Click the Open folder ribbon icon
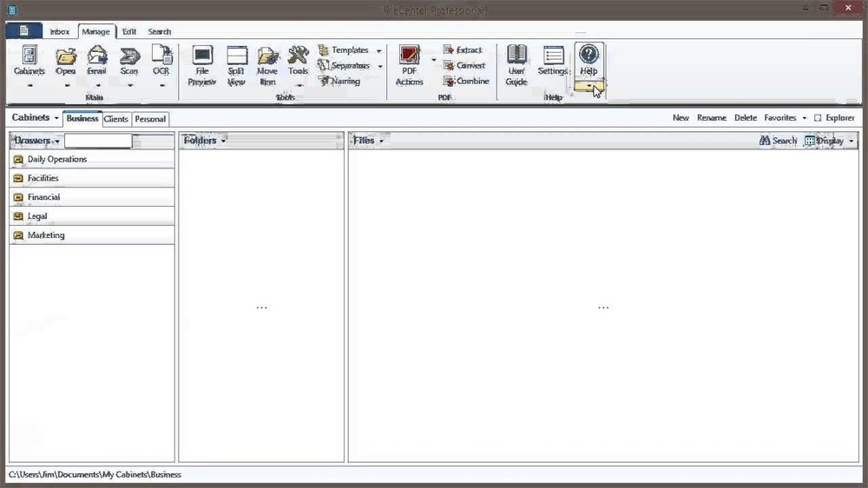Image resolution: width=868 pixels, height=488 pixels. [65, 56]
